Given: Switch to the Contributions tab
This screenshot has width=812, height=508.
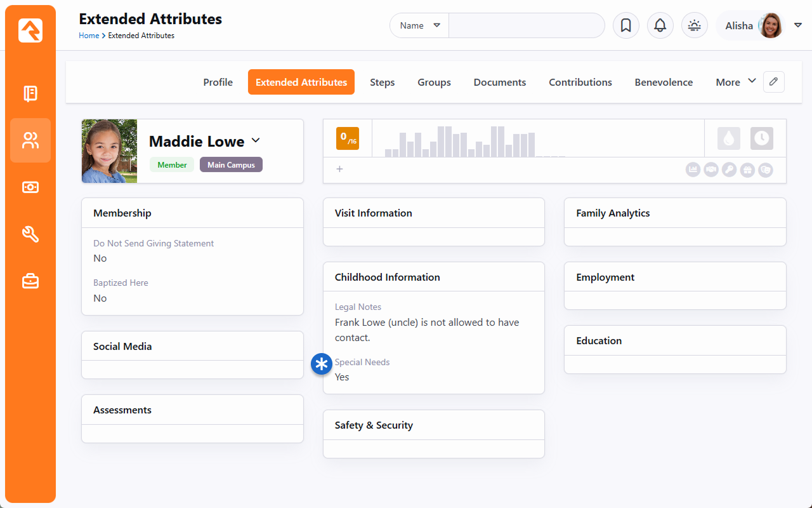Looking at the screenshot, I should point(580,82).
